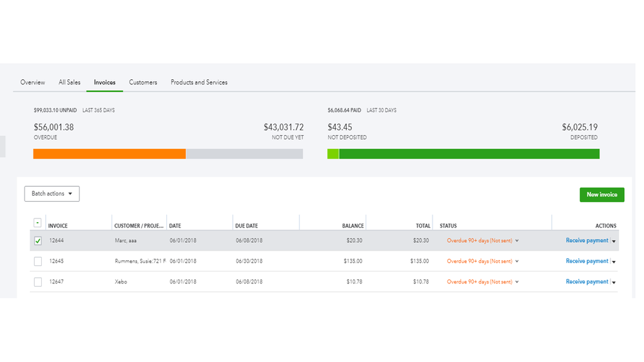
Task: Click Receive payment for invoice 12647
Action: click(x=587, y=282)
